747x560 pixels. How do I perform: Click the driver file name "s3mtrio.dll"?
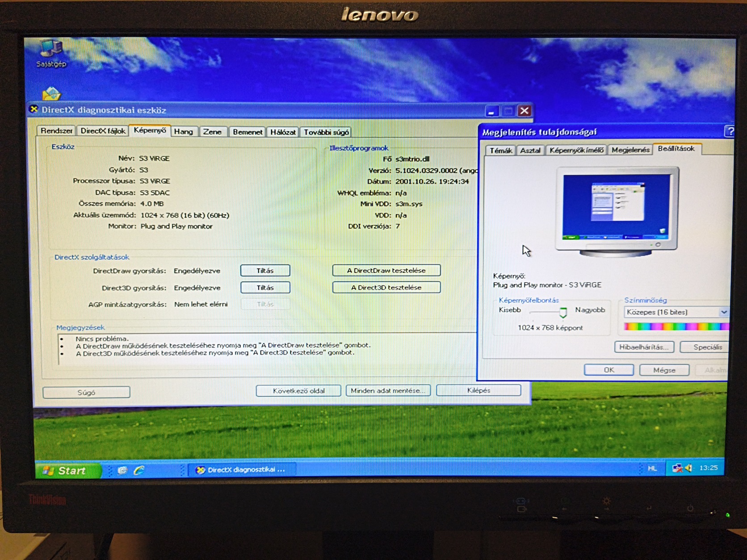coord(412,159)
